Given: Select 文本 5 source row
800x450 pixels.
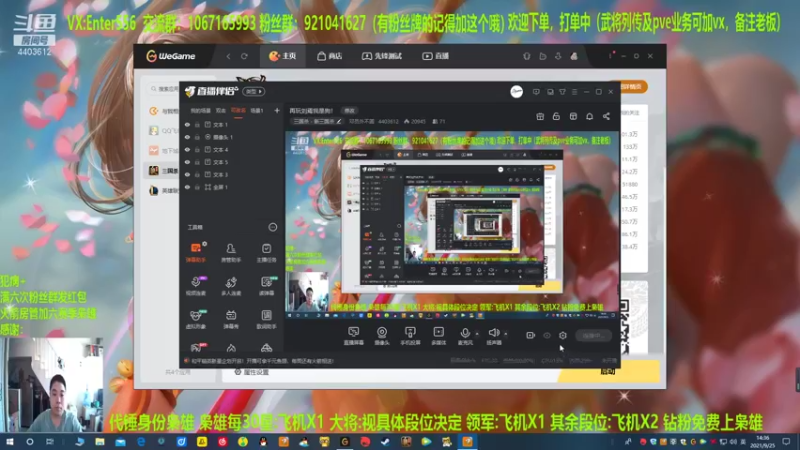Looking at the screenshot, I should pyautogui.click(x=231, y=162).
